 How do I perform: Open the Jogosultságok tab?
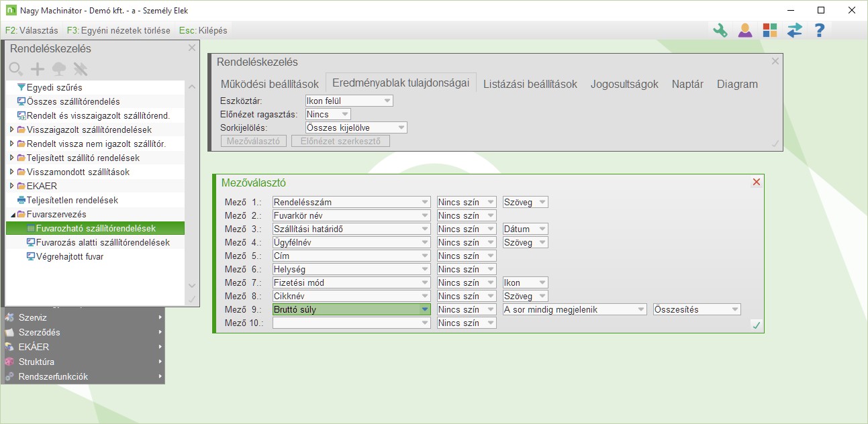point(624,84)
